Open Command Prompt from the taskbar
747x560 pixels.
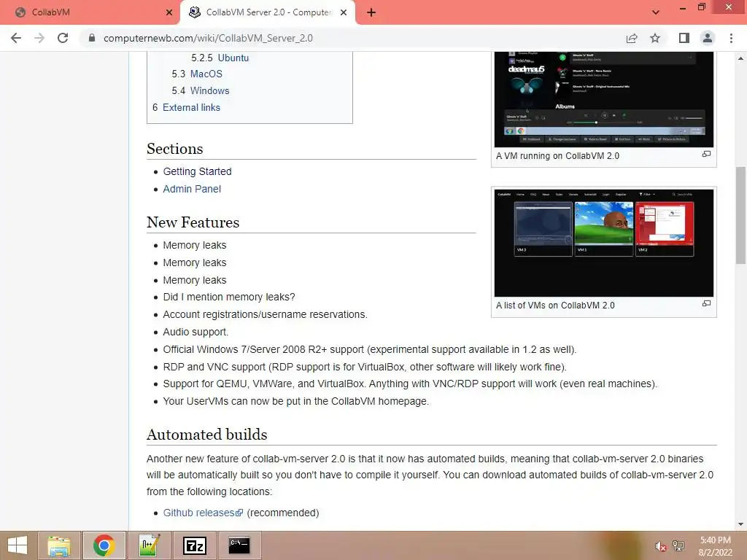coord(239,545)
